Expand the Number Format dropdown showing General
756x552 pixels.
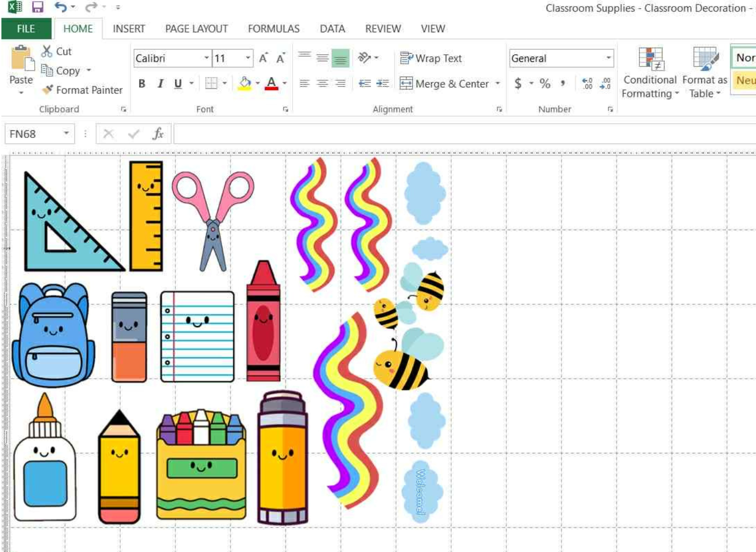[x=609, y=58]
